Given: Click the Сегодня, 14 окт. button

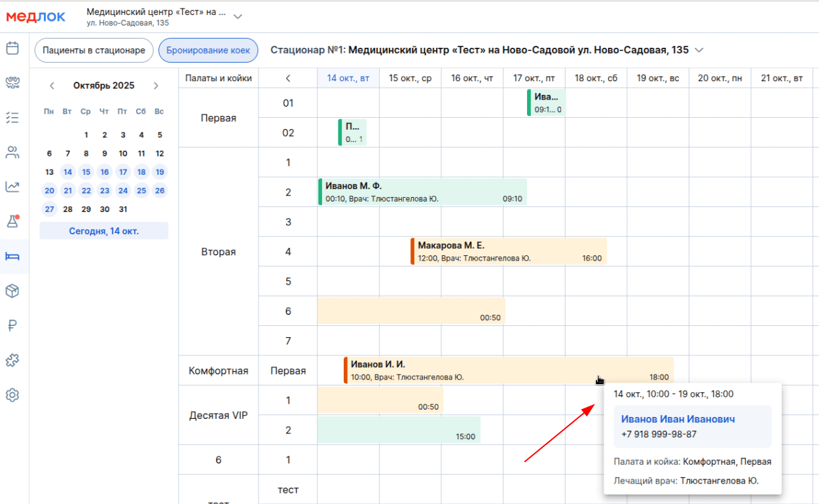Looking at the screenshot, I should tap(103, 231).
